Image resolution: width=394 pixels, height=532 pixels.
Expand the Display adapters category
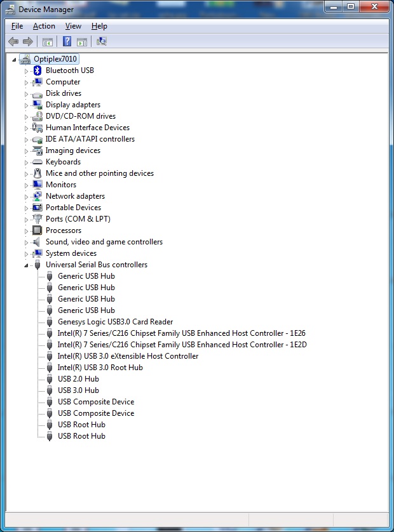[26, 105]
